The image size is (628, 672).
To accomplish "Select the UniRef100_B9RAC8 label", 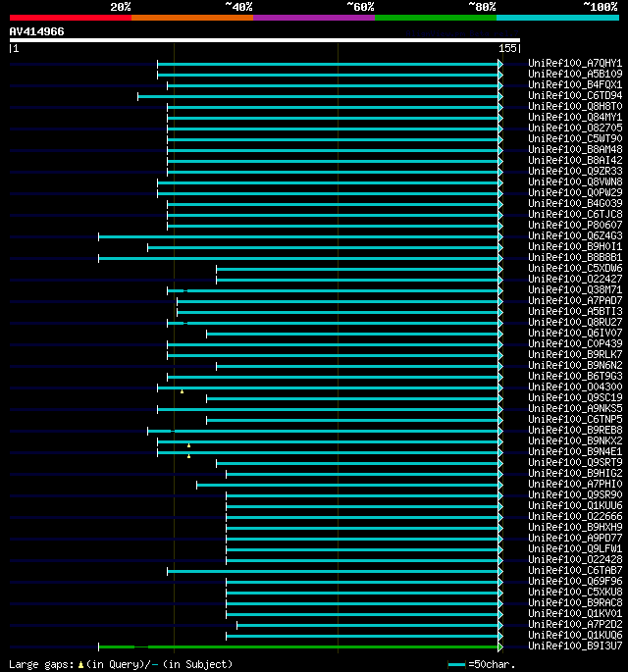I will pyautogui.click(x=575, y=602).
